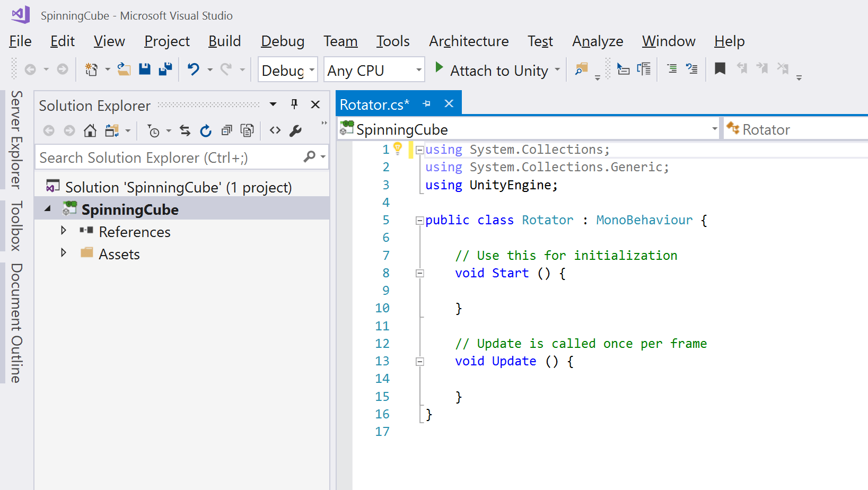Comment out the selected lines icon
This screenshot has width=868, height=490.
pos(672,68)
